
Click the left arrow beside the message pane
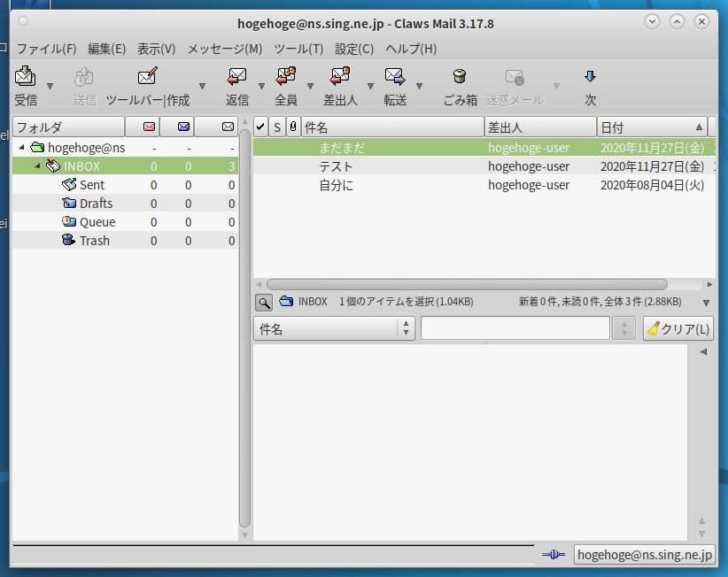(x=704, y=351)
